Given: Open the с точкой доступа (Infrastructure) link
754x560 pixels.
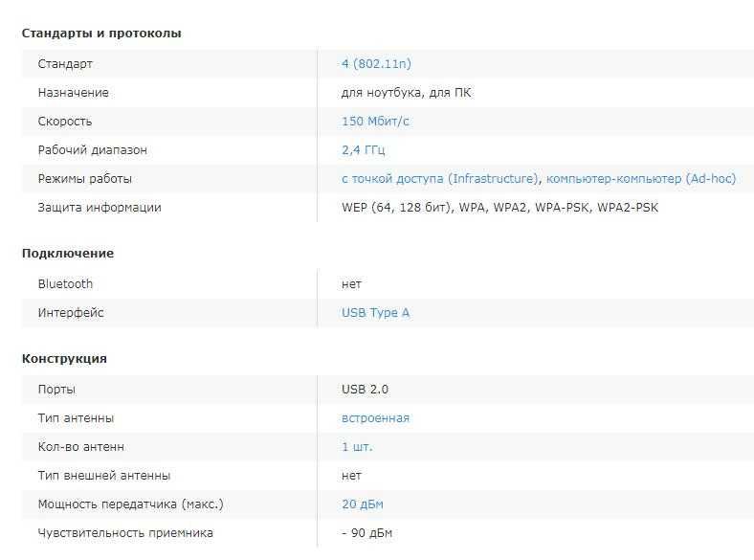Looking at the screenshot, I should pos(439,179).
